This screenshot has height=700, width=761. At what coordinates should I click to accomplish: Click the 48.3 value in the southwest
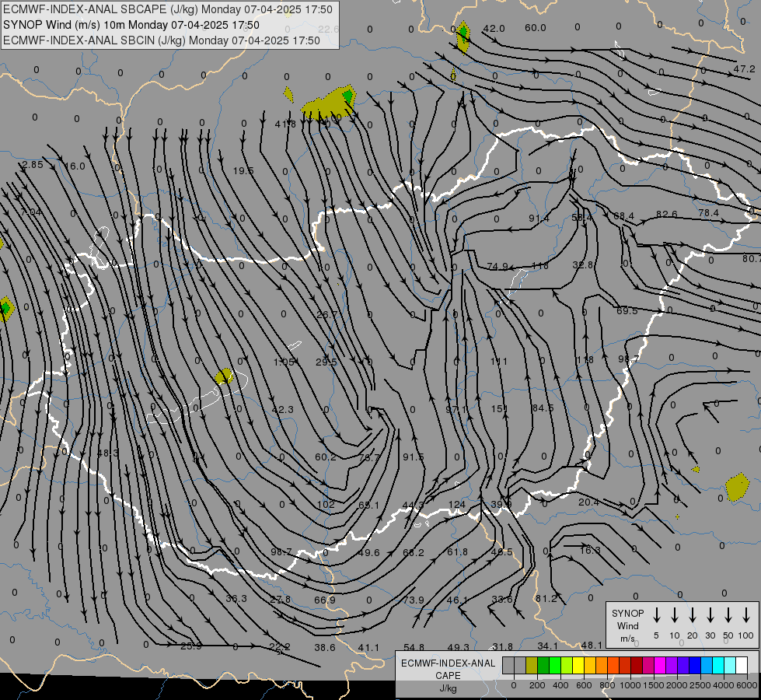pyautogui.click(x=108, y=453)
